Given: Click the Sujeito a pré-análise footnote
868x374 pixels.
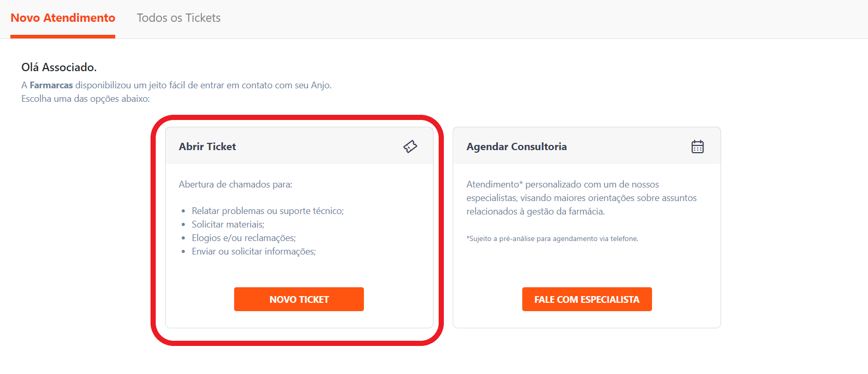Looking at the screenshot, I should coord(552,239).
